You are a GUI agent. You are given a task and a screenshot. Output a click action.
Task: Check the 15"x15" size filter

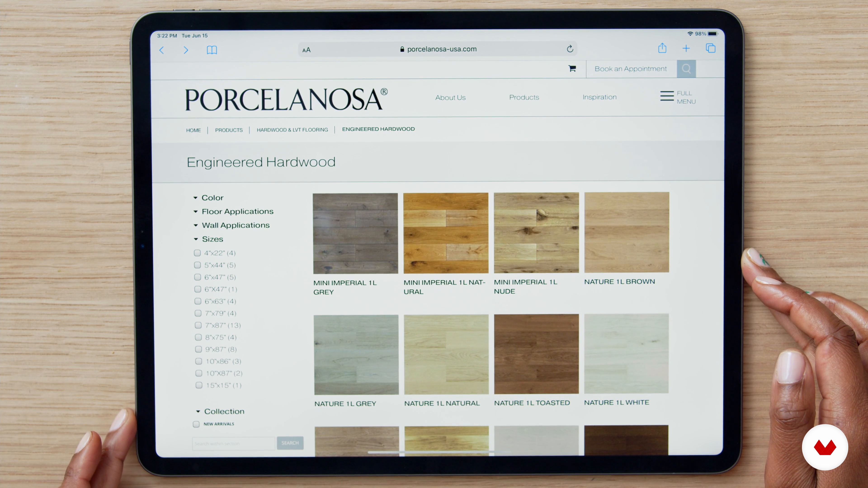[x=199, y=385]
